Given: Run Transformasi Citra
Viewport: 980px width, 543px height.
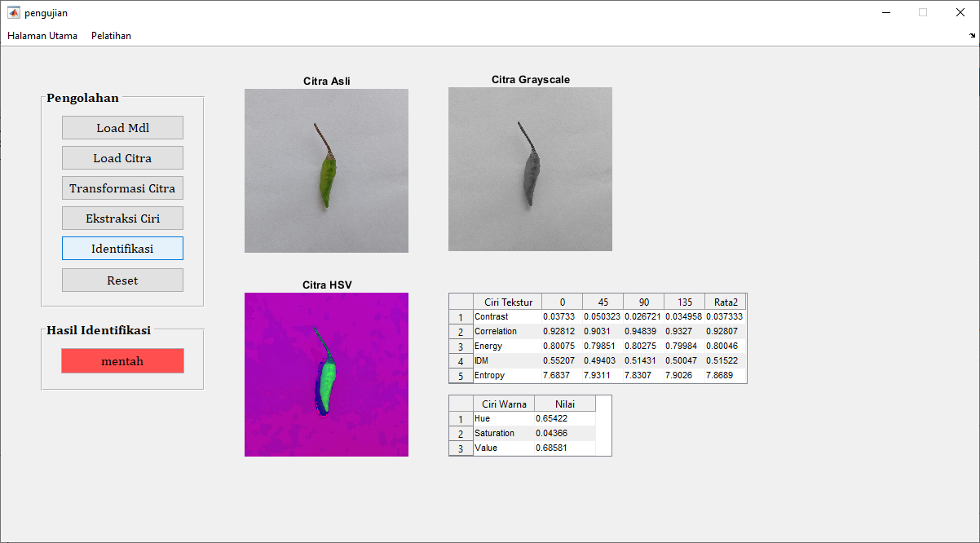Looking at the screenshot, I should [122, 188].
